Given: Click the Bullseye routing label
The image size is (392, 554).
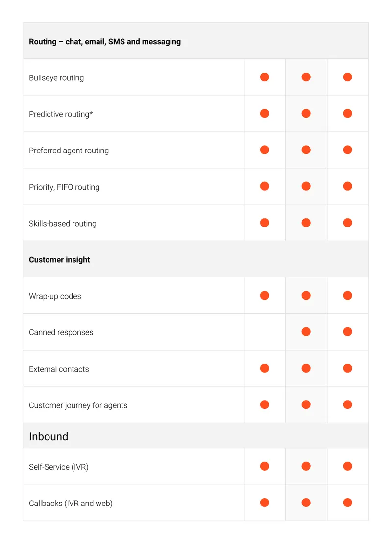Looking at the screenshot, I should coord(56,78).
